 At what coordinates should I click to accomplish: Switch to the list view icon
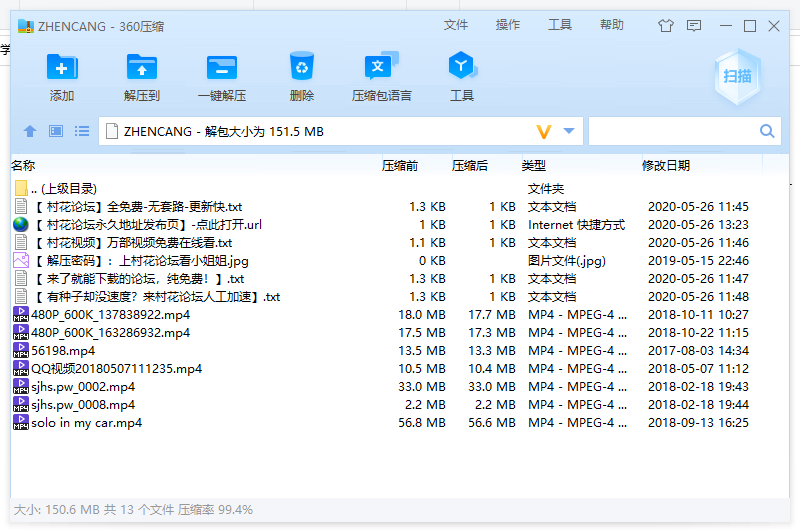[82, 131]
